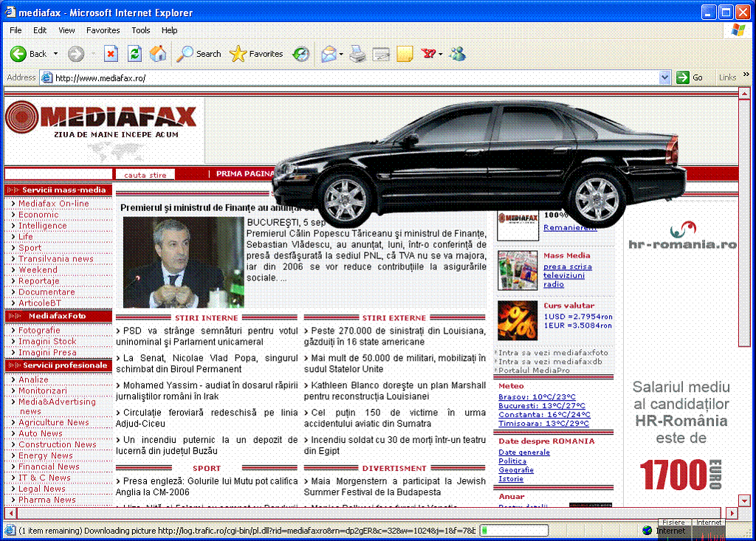Click the 'cauta stire' search button
Image resolution: width=756 pixels, height=541 pixels.
click(x=145, y=174)
